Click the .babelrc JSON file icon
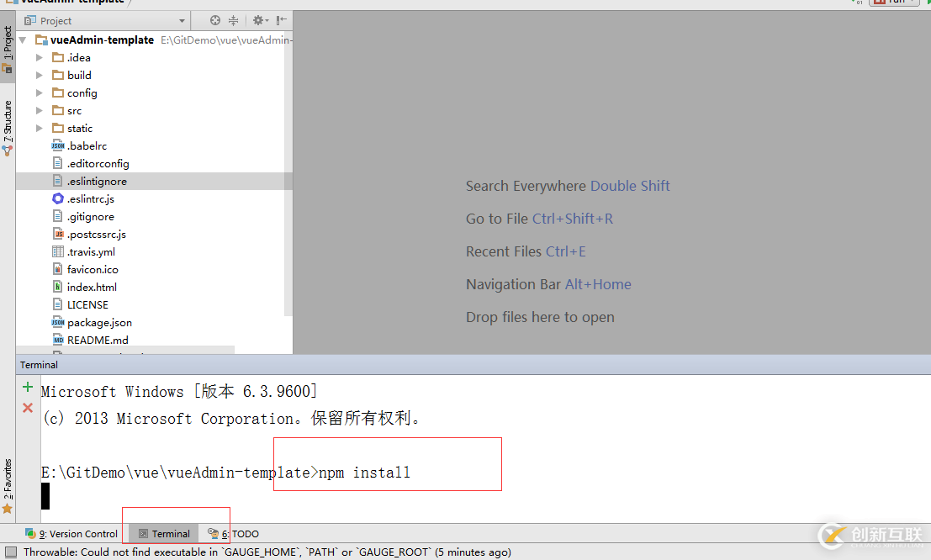This screenshot has height=560, width=931. click(x=57, y=145)
